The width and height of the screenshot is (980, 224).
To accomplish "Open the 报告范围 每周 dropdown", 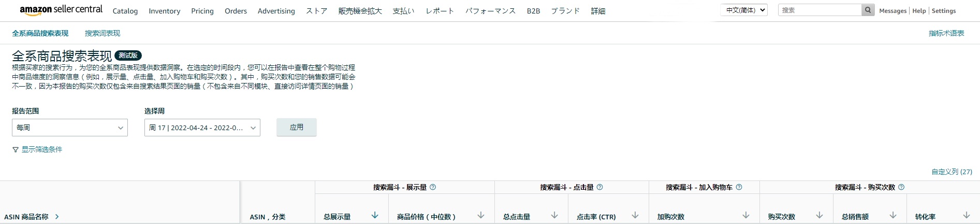I will [x=70, y=128].
